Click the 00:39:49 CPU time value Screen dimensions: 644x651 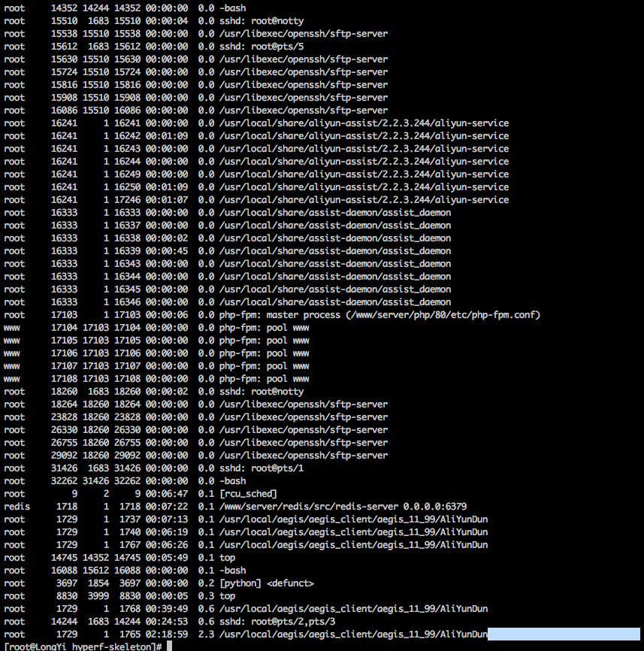coord(167,609)
